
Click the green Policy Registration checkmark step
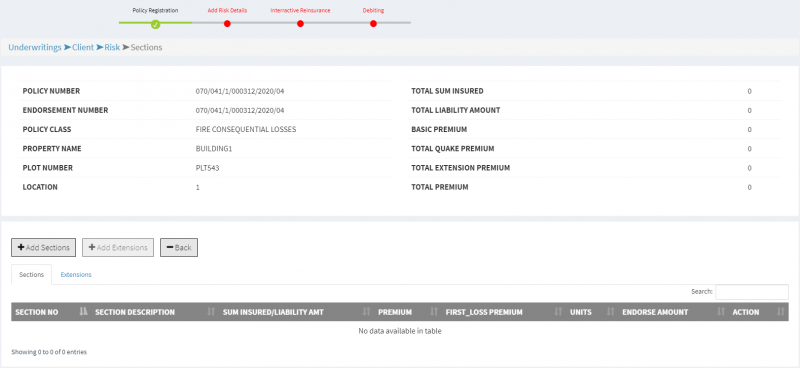pyautogui.click(x=156, y=24)
